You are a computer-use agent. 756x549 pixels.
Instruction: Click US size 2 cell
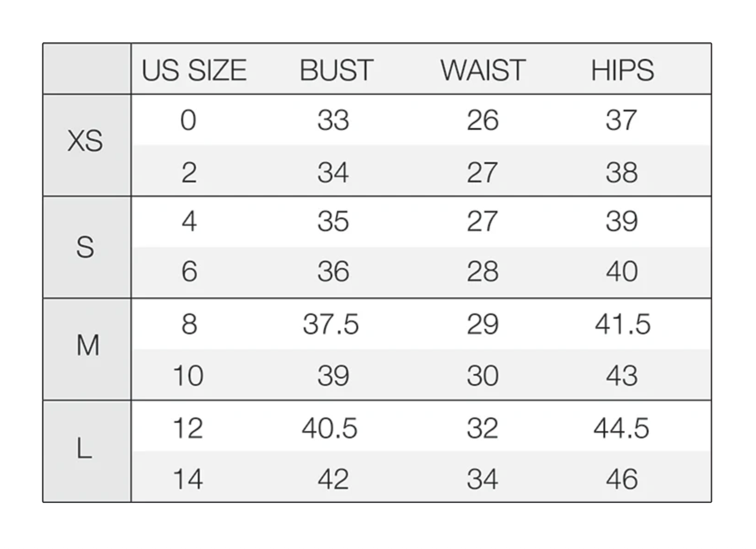(x=189, y=173)
